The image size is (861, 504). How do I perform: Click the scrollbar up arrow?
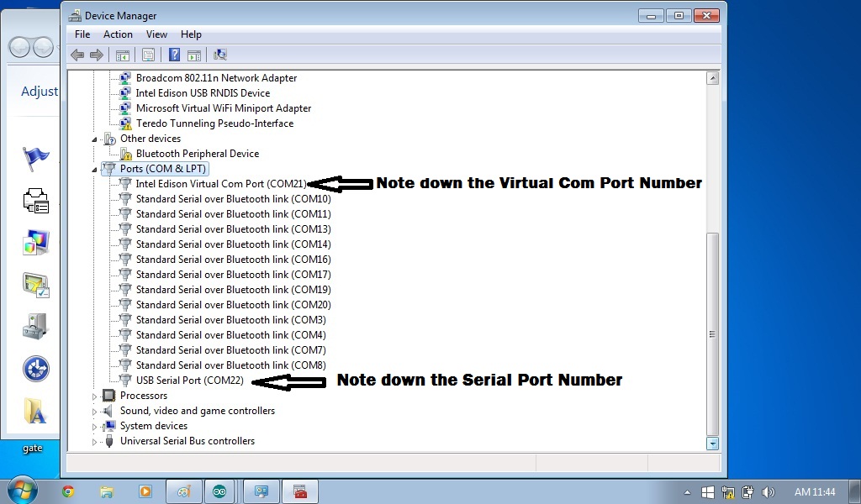(x=712, y=78)
